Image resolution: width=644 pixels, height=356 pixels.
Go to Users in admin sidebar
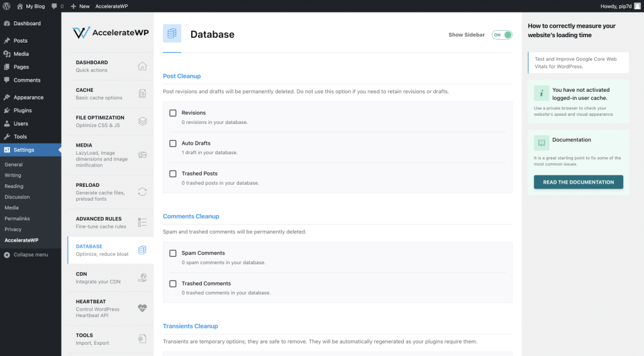(30, 124)
